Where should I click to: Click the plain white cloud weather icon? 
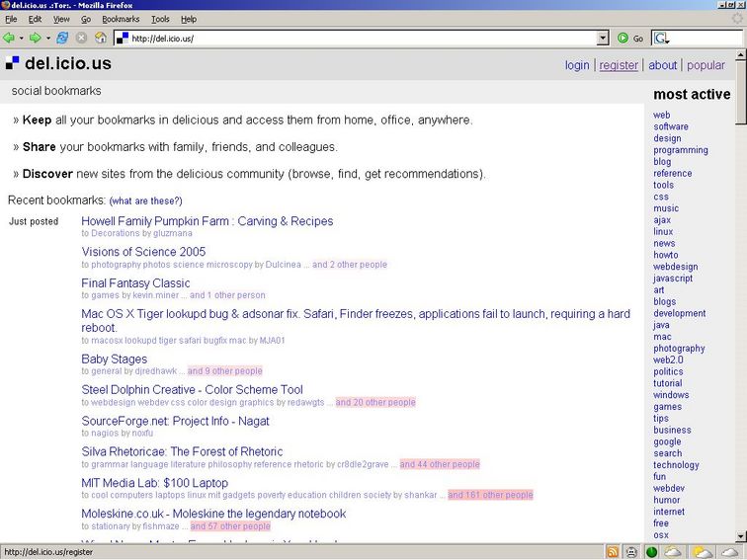(x=731, y=552)
